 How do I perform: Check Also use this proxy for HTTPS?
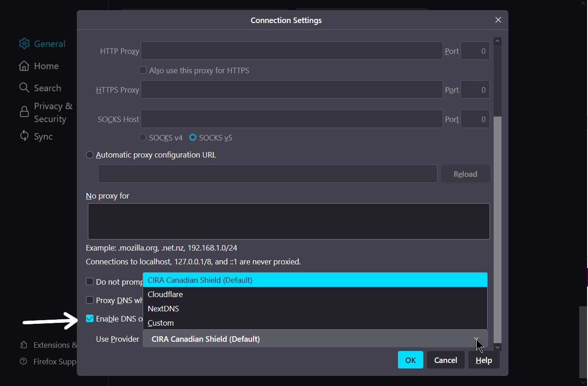[x=143, y=70]
